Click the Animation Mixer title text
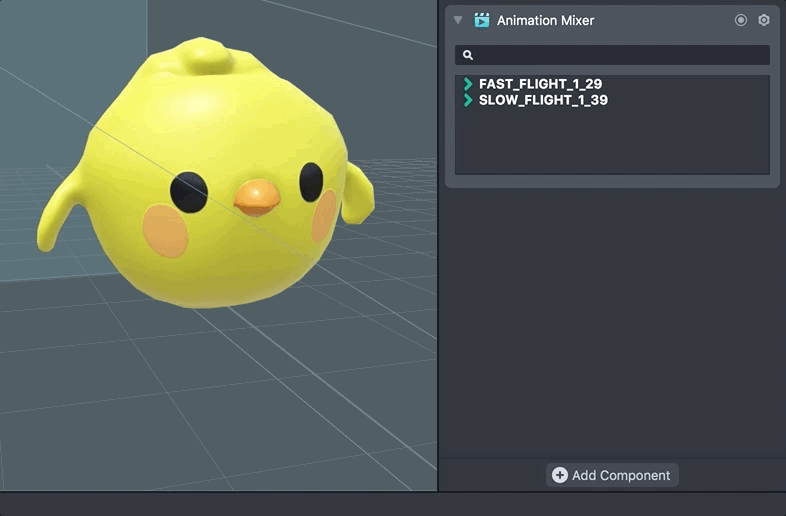The height and width of the screenshot is (516, 786). click(x=545, y=20)
